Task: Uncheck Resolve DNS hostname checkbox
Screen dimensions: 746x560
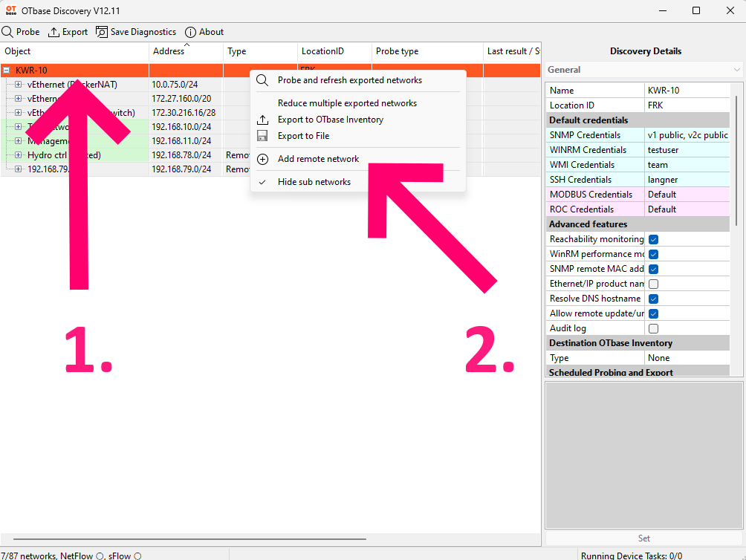Action: 654,299
